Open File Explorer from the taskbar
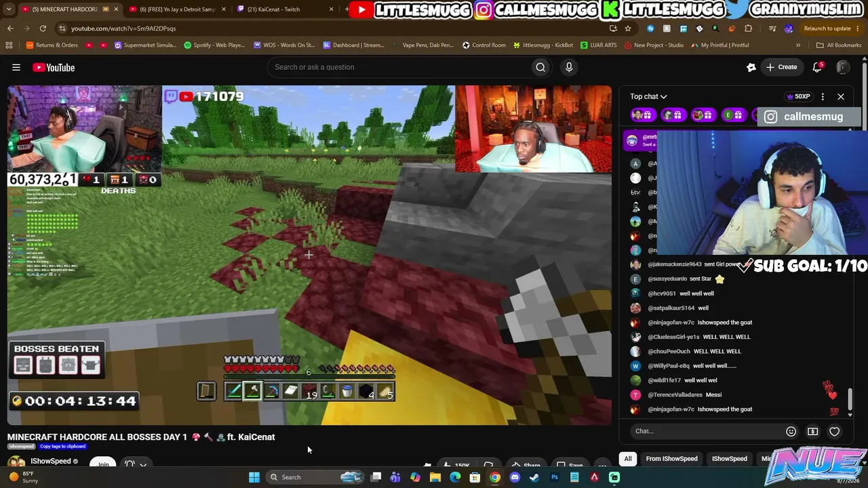This screenshot has height=488, width=868. click(435, 477)
